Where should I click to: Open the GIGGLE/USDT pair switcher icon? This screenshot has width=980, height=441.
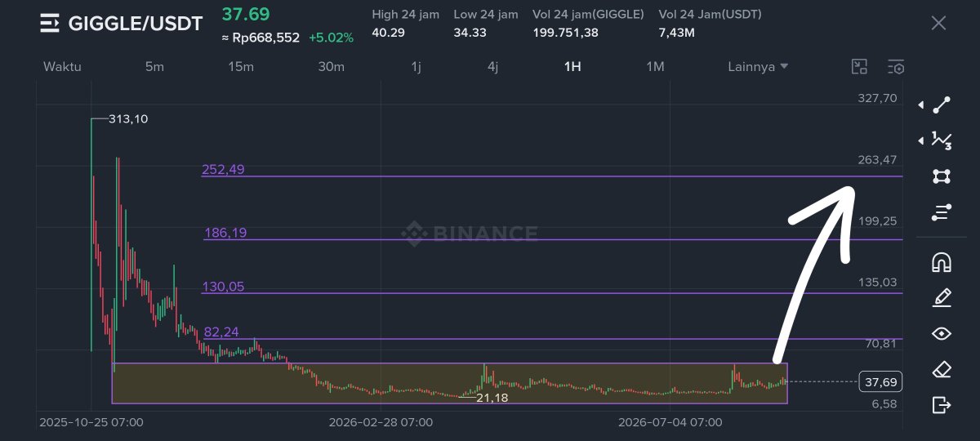[x=50, y=23]
